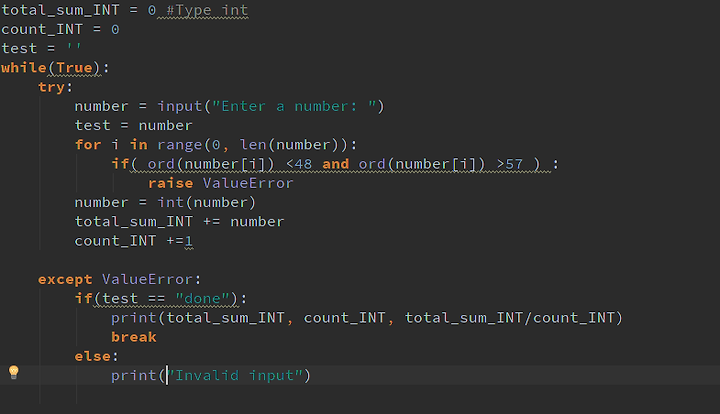Click the 'break' keyword
The height and width of the screenshot is (414, 720).
tap(134, 337)
